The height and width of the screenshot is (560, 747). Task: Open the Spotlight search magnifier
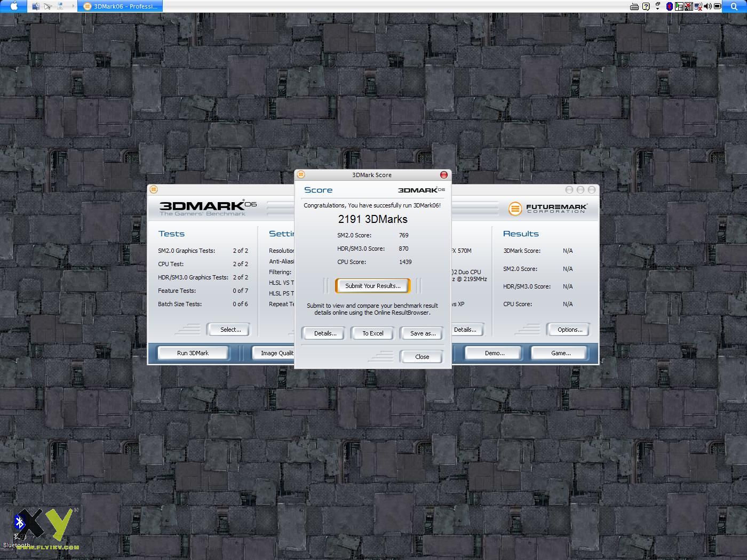(734, 6)
